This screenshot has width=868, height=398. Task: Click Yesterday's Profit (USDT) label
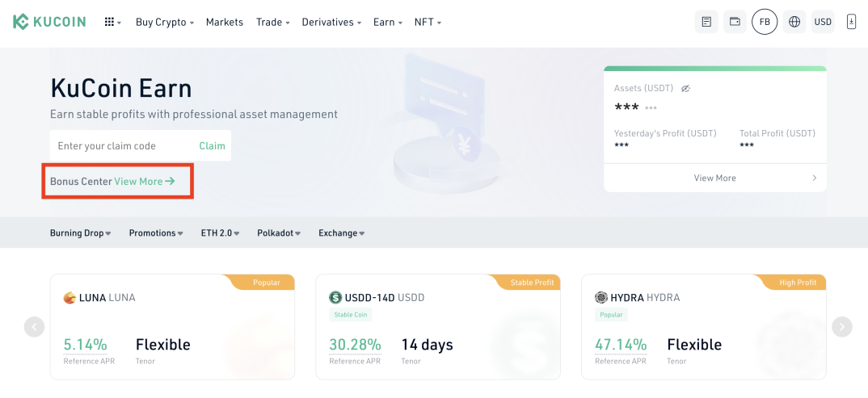tap(665, 133)
